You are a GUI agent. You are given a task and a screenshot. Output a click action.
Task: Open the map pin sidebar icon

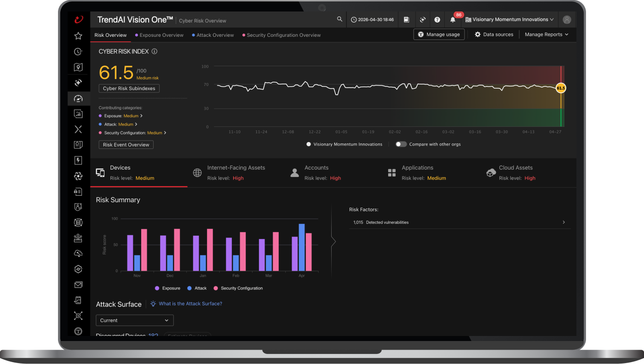point(78,67)
